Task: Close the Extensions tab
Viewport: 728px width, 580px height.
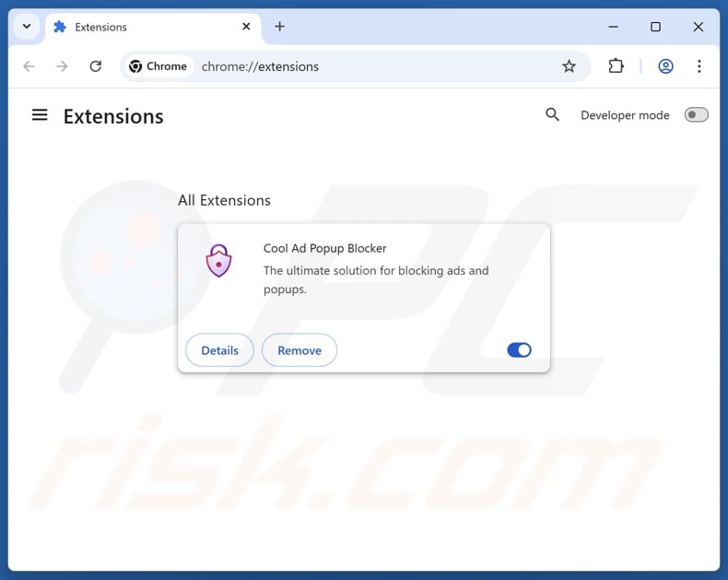Action: click(x=246, y=27)
